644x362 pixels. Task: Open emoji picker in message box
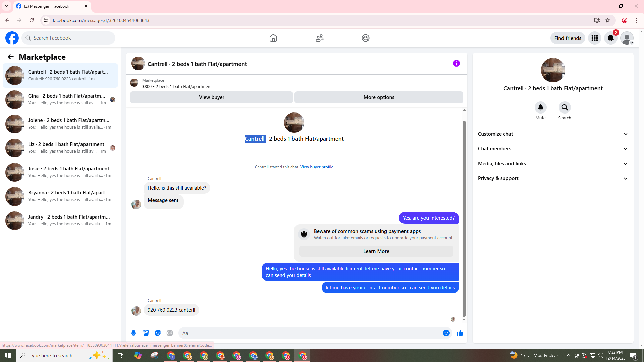click(x=446, y=333)
